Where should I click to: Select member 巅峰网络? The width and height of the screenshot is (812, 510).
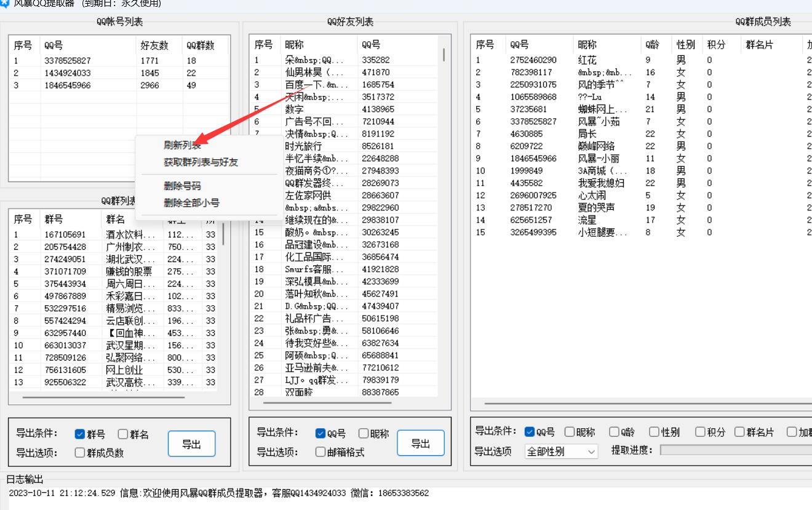tap(642, 146)
